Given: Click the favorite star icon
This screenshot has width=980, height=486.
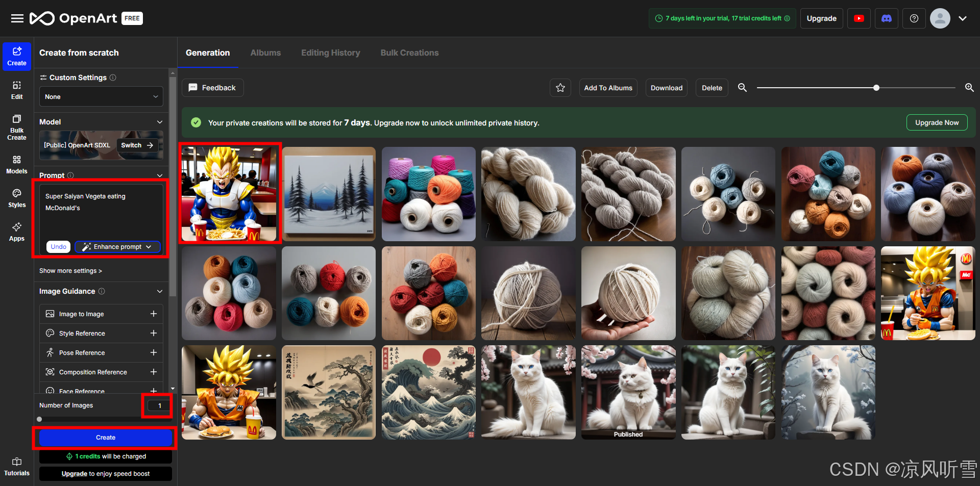Looking at the screenshot, I should coord(560,88).
